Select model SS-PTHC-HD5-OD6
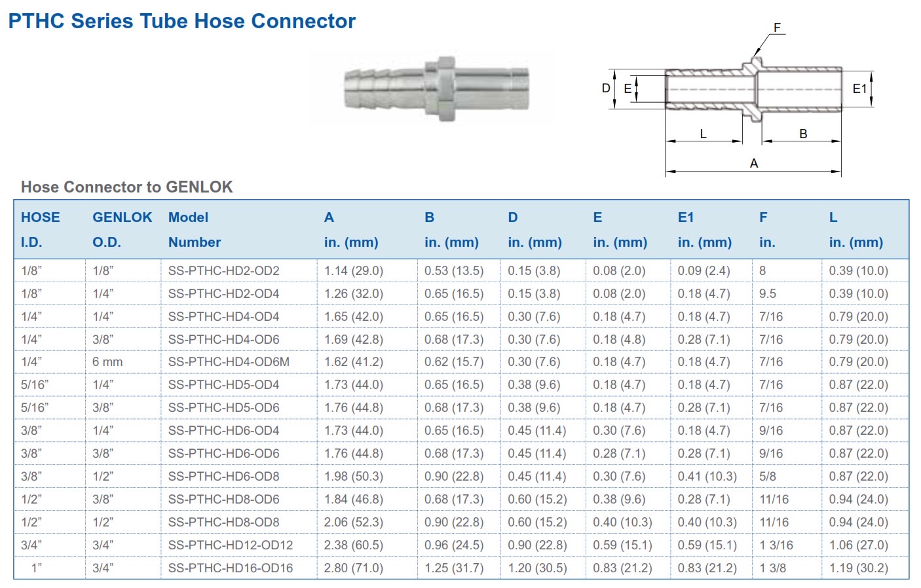Screen dimensions: 921x588 tap(223, 408)
